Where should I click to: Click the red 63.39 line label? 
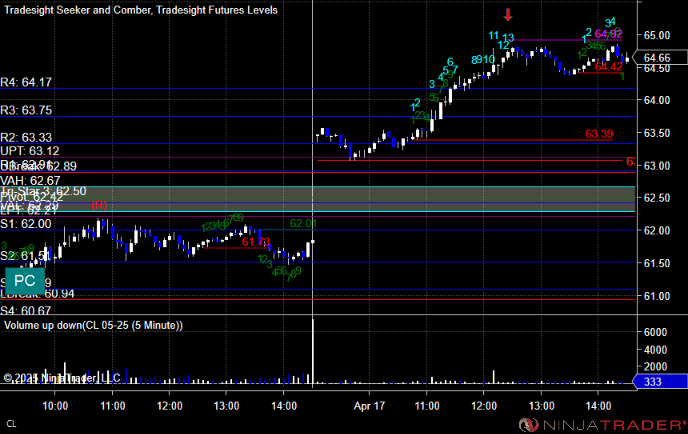[599, 134]
